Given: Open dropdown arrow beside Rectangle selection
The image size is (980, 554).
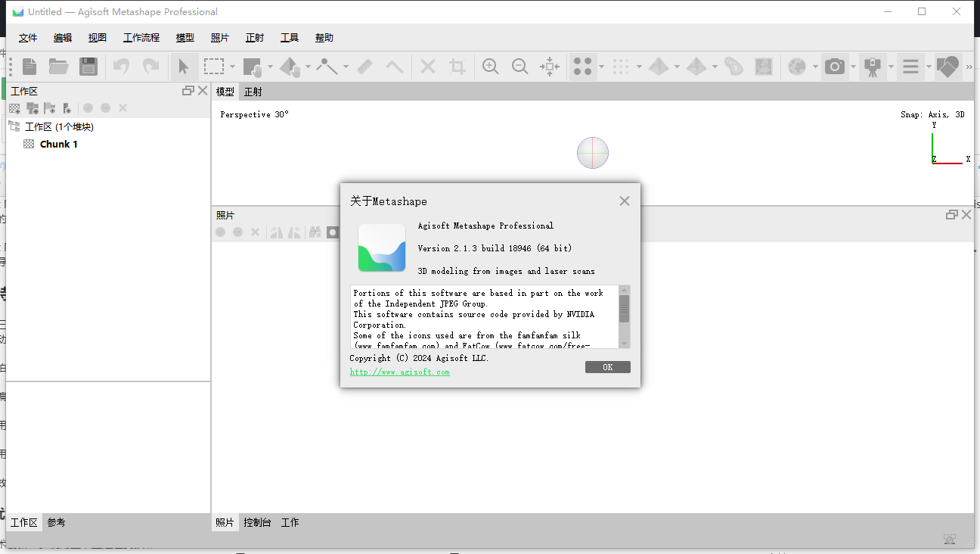Looking at the screenshot, I should tap(232, 67).
